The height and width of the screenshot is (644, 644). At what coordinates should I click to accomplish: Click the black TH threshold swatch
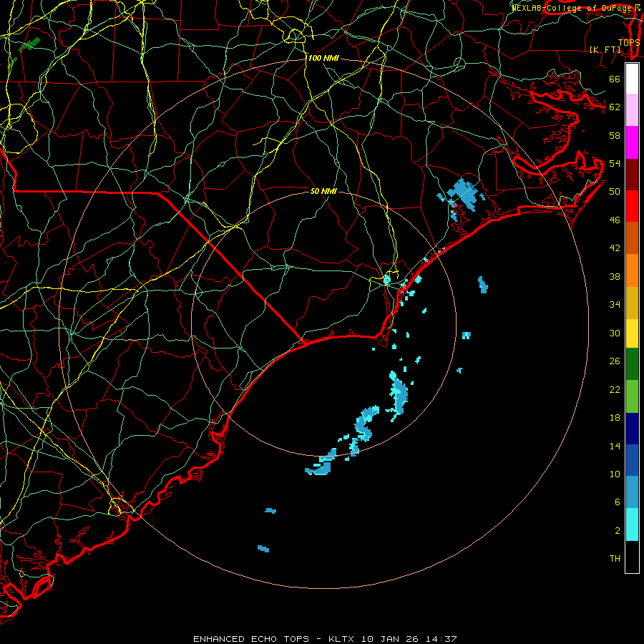[x=632, y=557]
